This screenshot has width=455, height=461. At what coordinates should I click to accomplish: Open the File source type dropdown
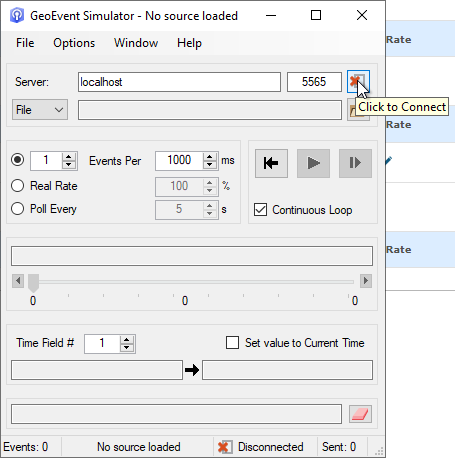(40, 110)
